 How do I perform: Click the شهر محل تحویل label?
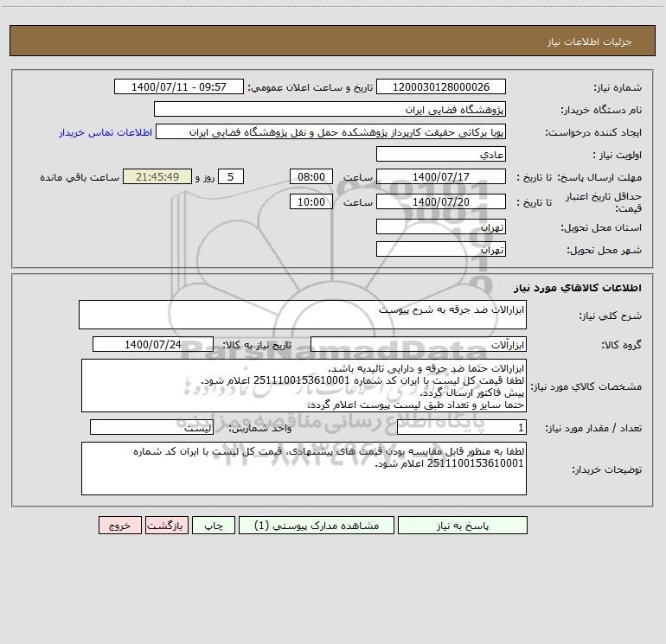(x=605, y=250)
